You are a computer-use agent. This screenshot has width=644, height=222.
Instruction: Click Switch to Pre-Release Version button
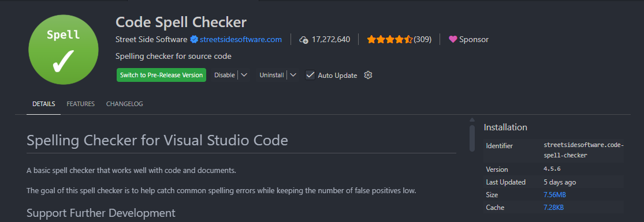[x=161, y=75]
